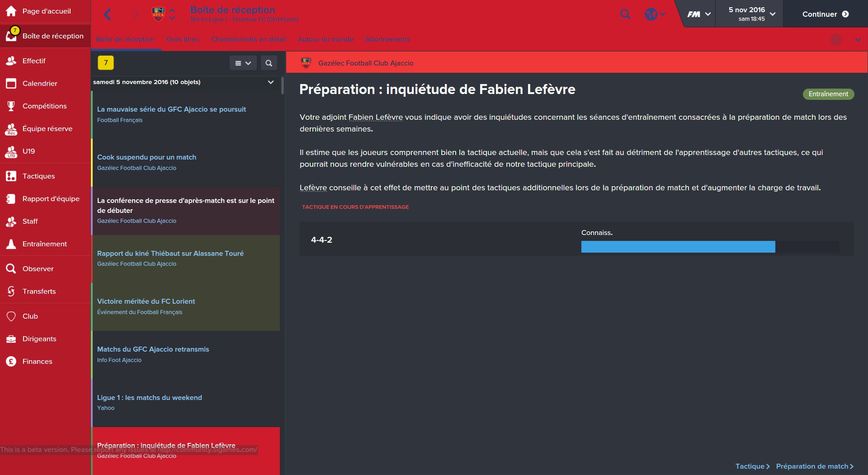Open the Fabien Lefèvre name link
The image size is (868, 475).
376,117
